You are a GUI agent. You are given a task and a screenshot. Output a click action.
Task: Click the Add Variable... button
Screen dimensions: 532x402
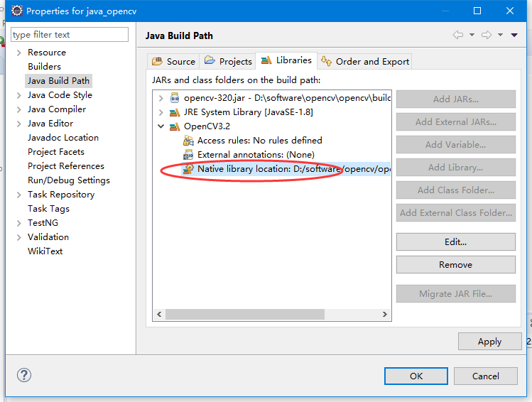456,144
